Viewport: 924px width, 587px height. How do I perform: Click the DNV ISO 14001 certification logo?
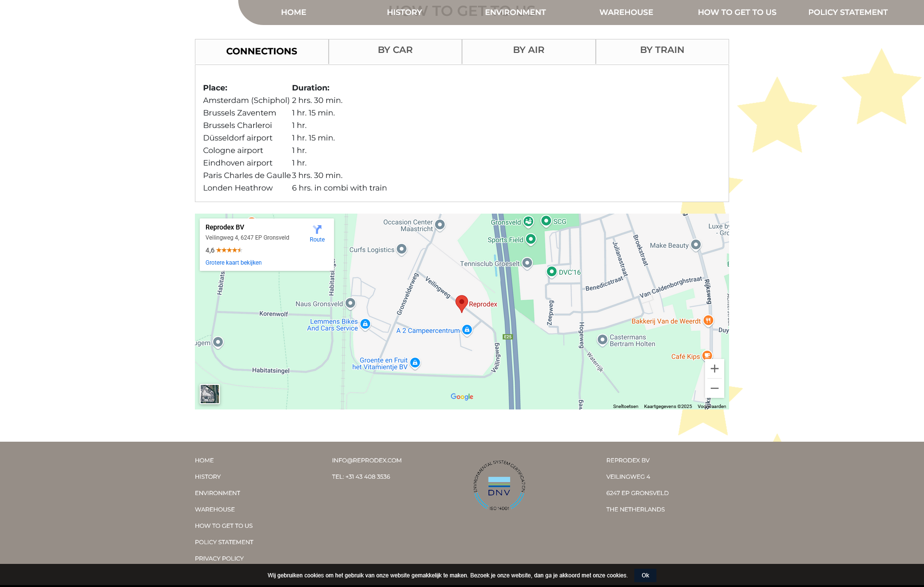[499, 485]
